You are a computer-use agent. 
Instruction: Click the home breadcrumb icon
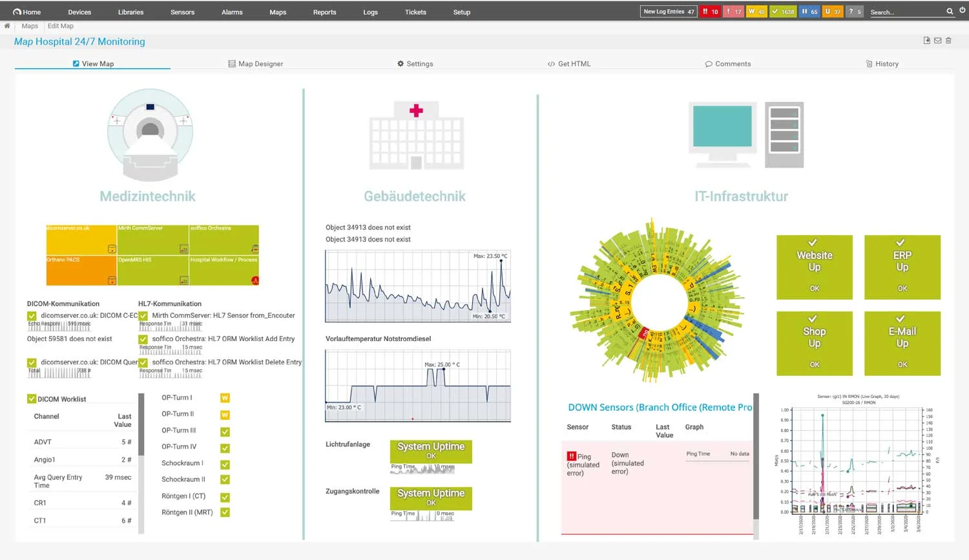pos(7,26)
